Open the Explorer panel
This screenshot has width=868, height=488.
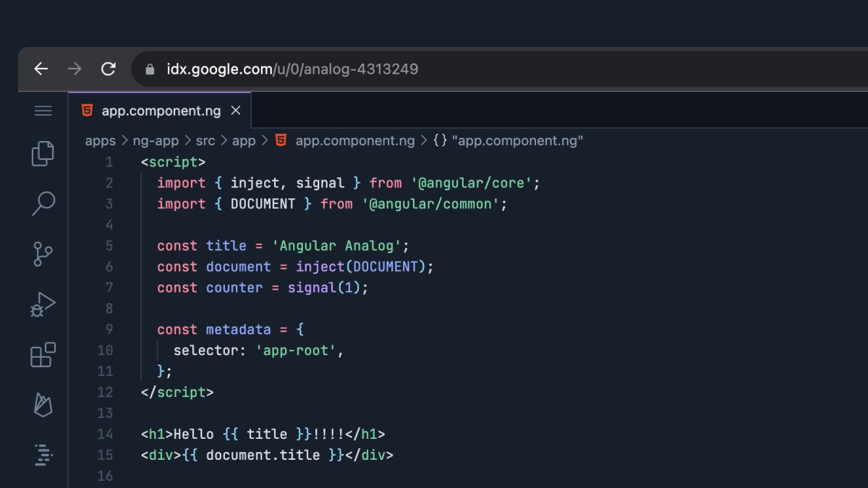pos(43,154)
